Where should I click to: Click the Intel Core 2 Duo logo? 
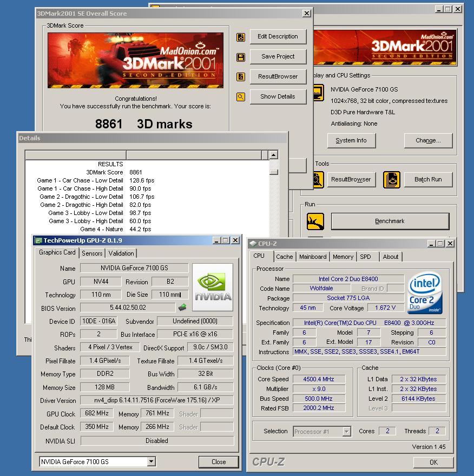pos(425,292)
